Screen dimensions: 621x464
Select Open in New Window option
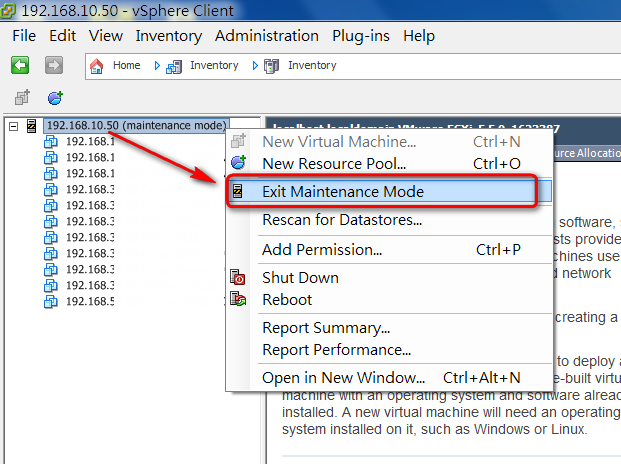(343, 378)
